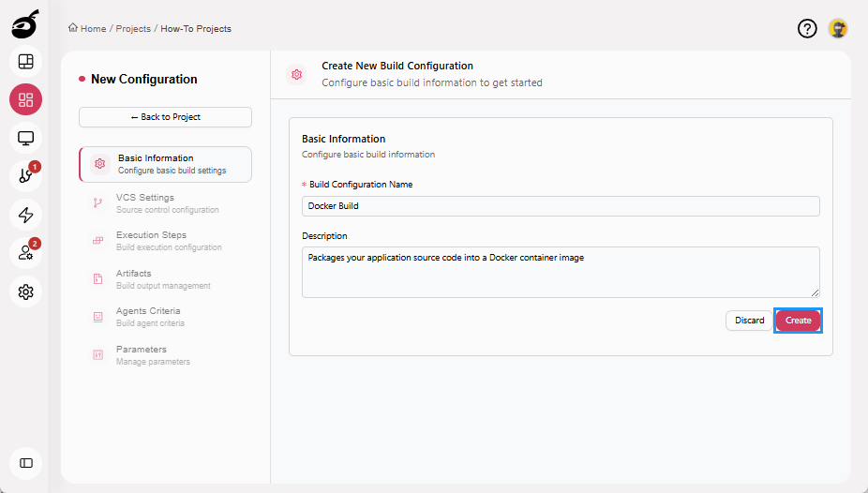Select the Basic Information step
Screen dimensions: 868x493
click(x=166, y=164)
